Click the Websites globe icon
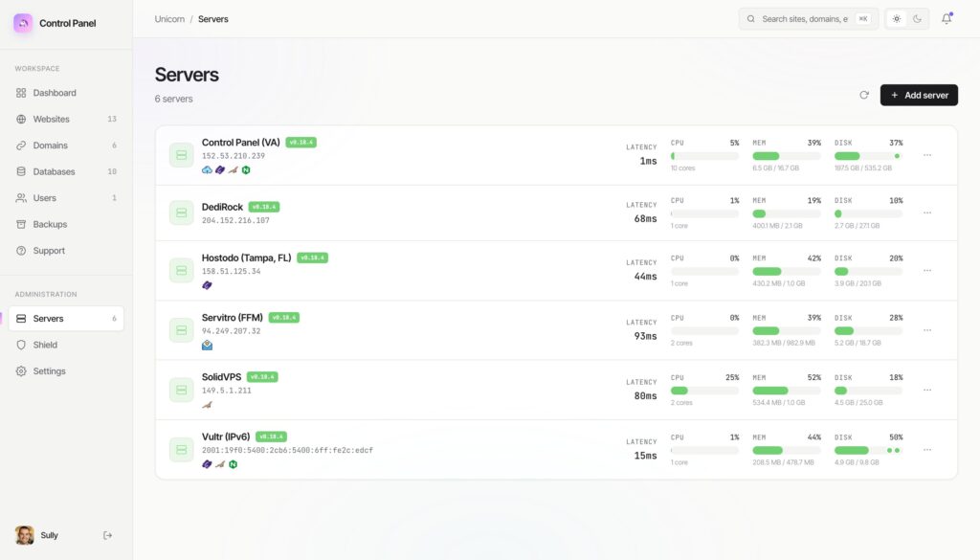The height and width of the screenshot is (560, 980). click(21, 119)
